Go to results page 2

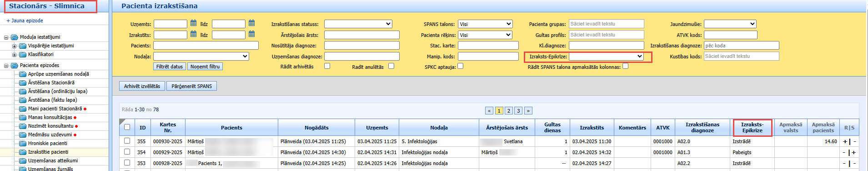click(509, 111)
